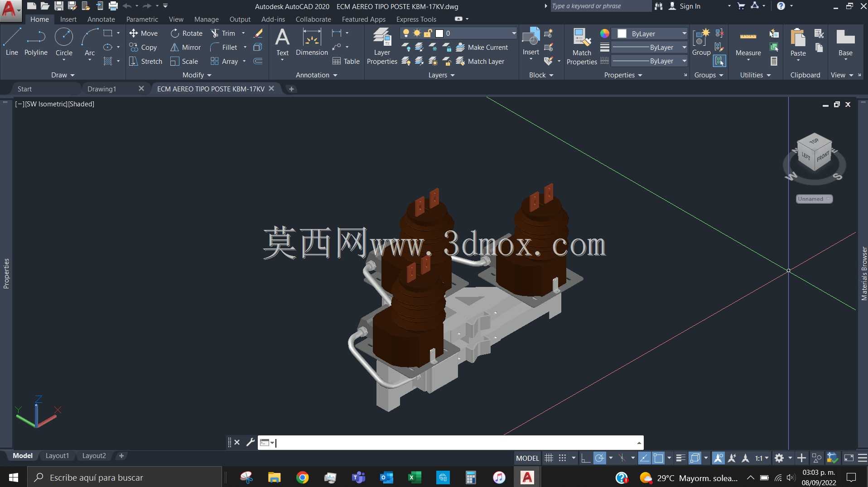The height and width of the screenshot is (487, 868).
Task: Select the Text annotation tool
Action: pos(282,42)
